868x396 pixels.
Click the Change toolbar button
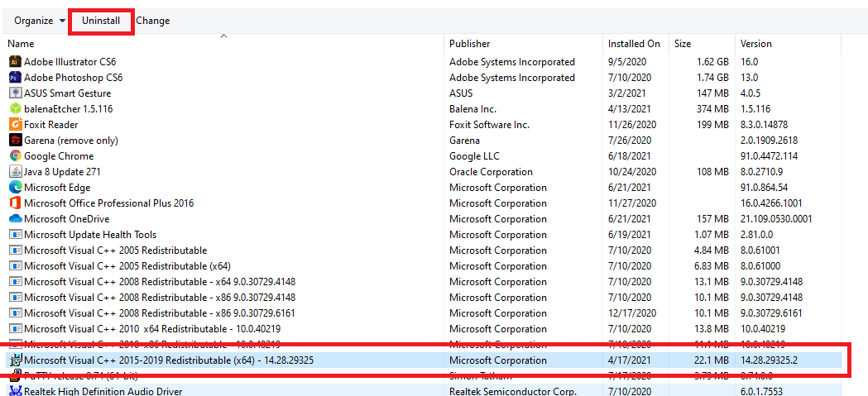click(153, 21)
